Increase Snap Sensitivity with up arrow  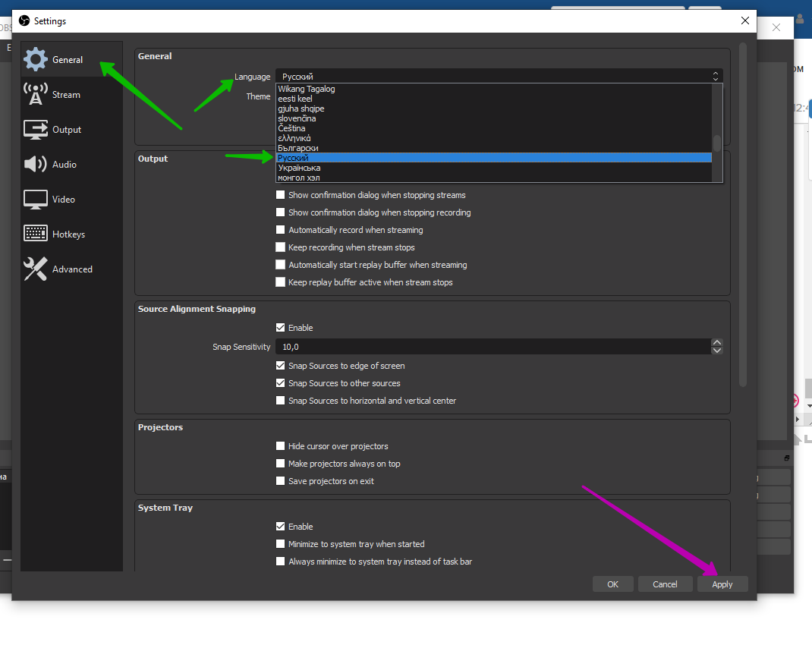tap(717, 343)
